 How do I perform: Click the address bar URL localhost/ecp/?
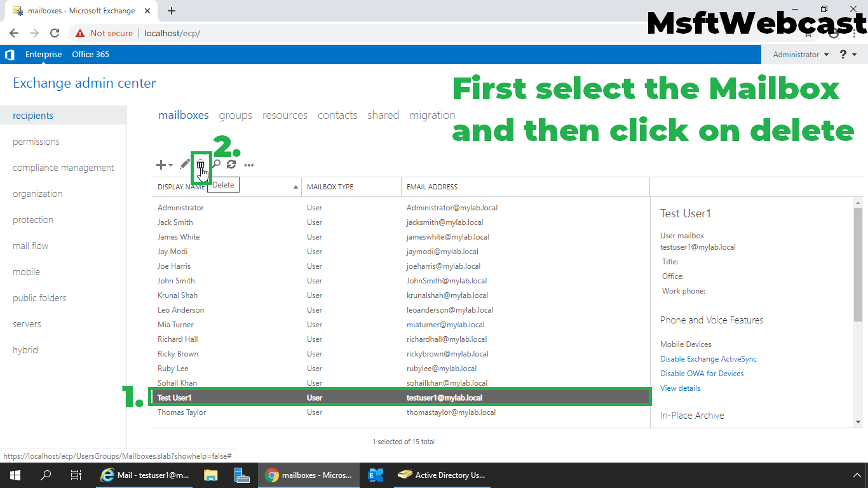point(172,33)
